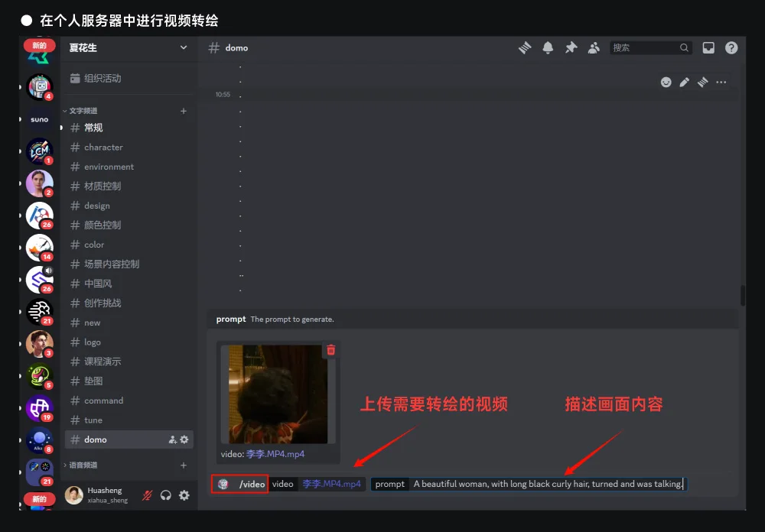Open domo channel settings gear
765x532 pixels.
[x=184, y=440]
